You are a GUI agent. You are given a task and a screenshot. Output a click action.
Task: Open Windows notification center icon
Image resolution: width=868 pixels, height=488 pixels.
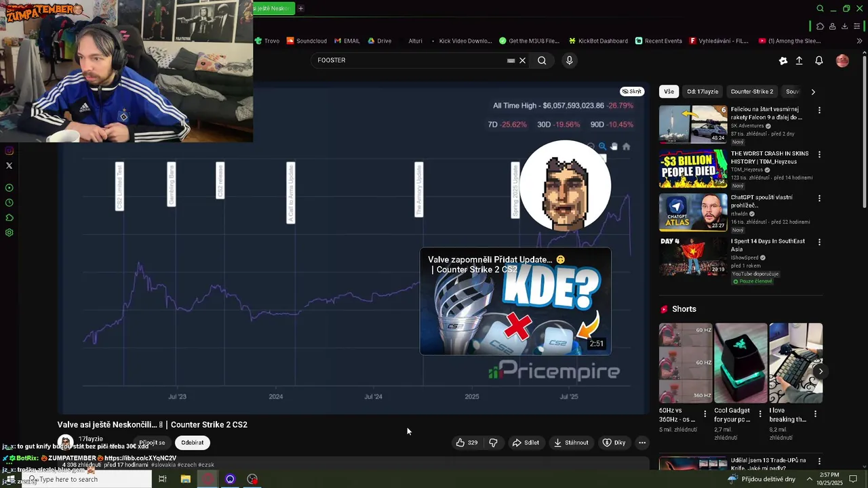pyautogui.click(x=853, y=479)
